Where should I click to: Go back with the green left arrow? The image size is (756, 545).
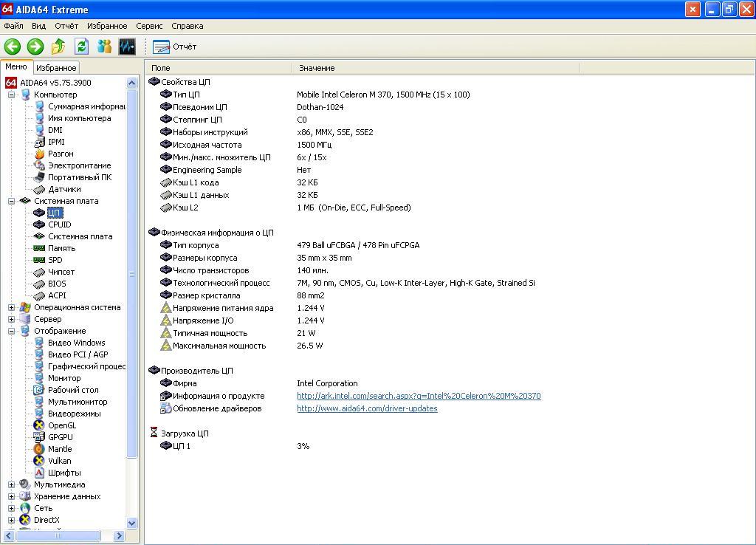13,47
